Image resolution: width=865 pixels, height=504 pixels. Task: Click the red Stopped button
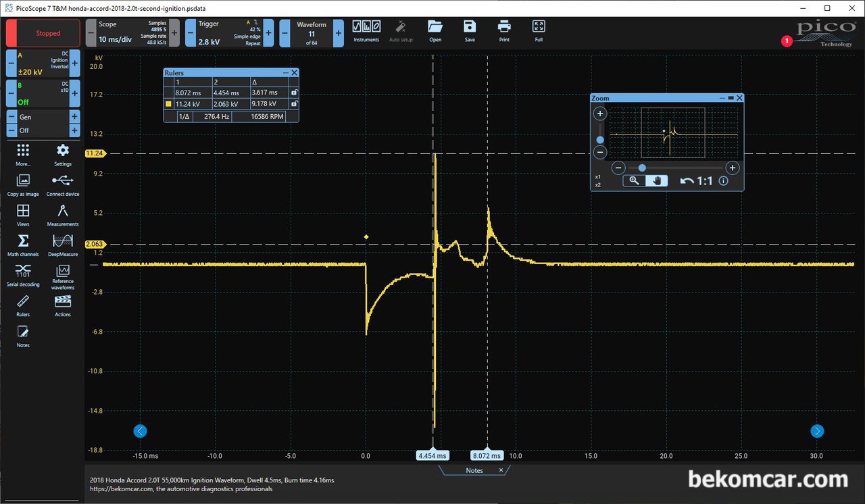pos(43,33)
